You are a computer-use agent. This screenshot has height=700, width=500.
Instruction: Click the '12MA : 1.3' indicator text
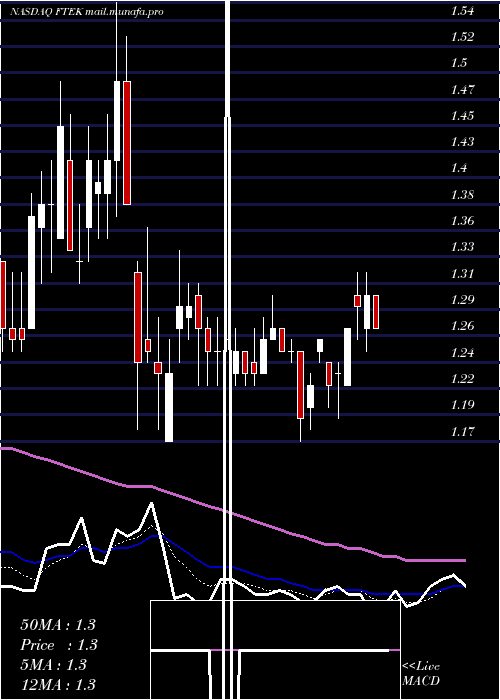click(58, 684)
